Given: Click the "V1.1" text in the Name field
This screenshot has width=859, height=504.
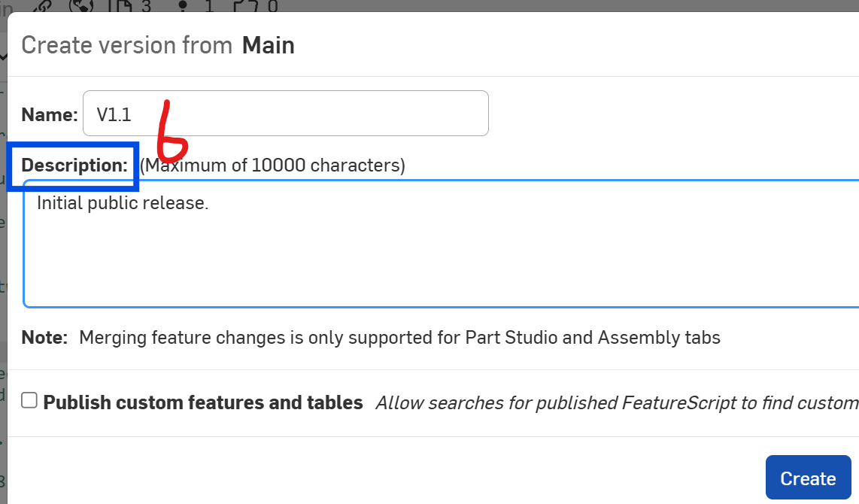Looking at the screenshot, I should click(114, 114).
